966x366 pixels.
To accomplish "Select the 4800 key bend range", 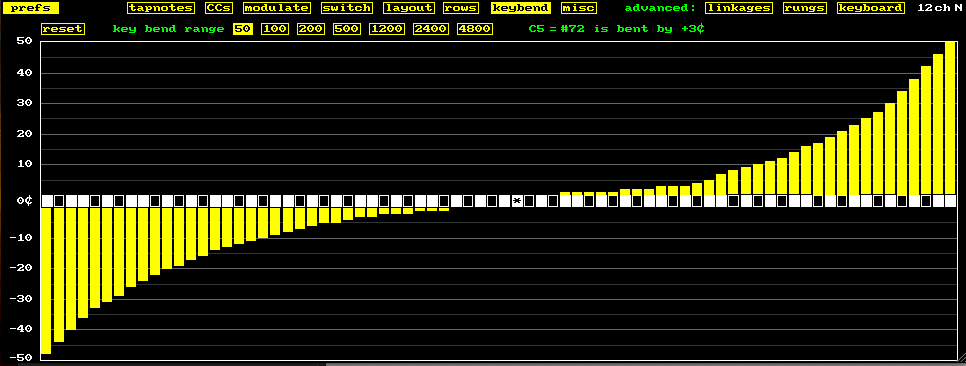I will [474, 29].
